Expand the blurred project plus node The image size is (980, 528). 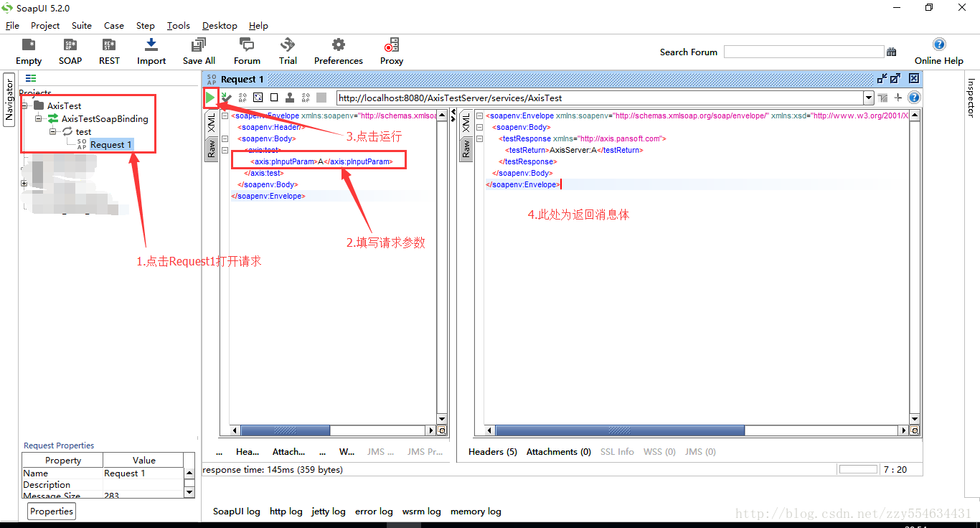24,183
